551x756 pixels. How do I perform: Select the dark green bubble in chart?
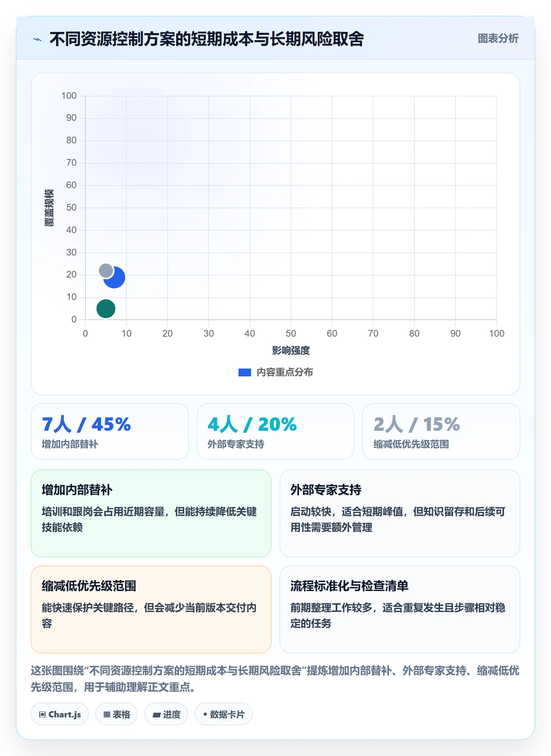click(106, 309)
